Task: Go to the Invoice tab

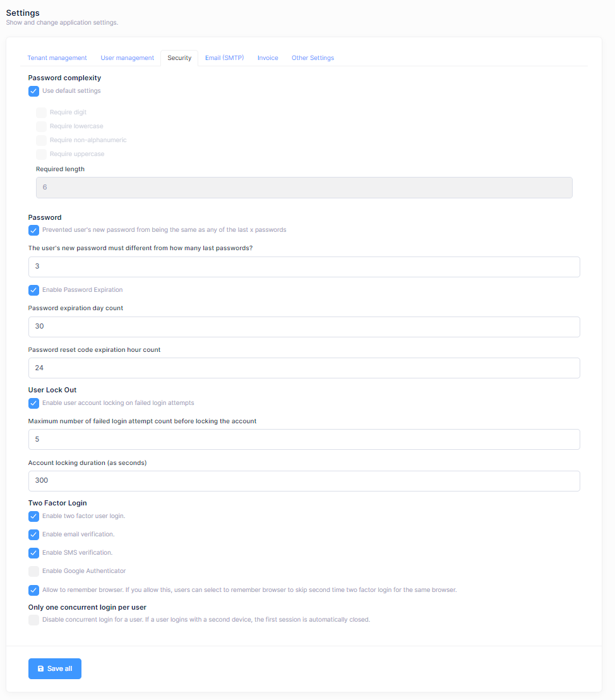Action: pyautogui.click(x=268, y=58)
